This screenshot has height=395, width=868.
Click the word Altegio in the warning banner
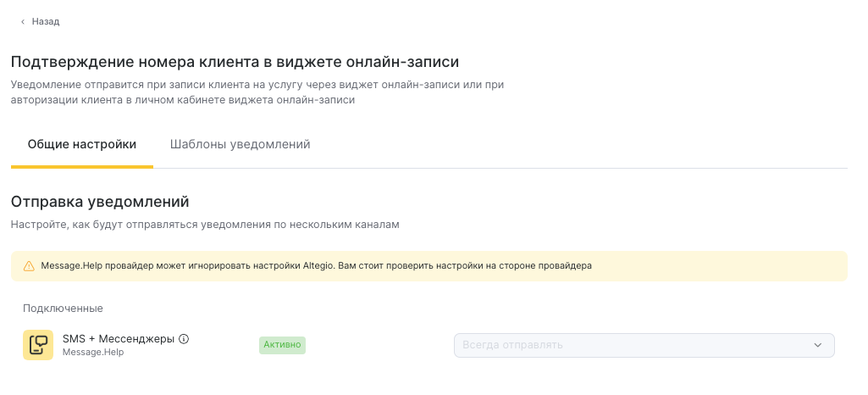point(318,265)
